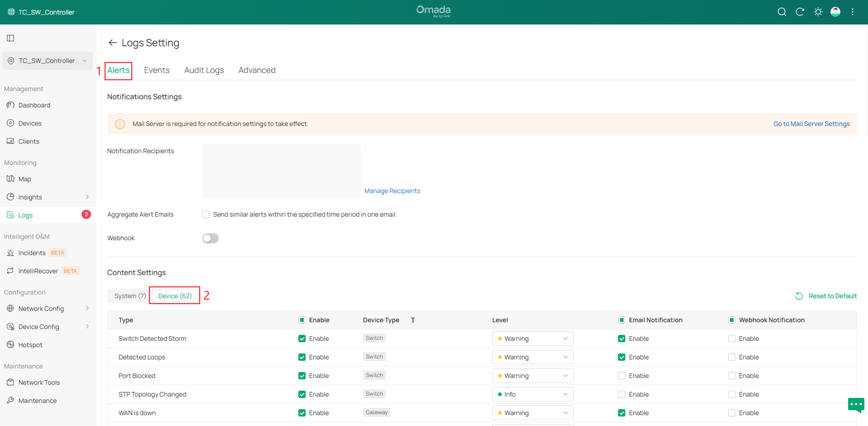
Task: Click Go to Mail Server Settings link
Action: click(811, 124)
